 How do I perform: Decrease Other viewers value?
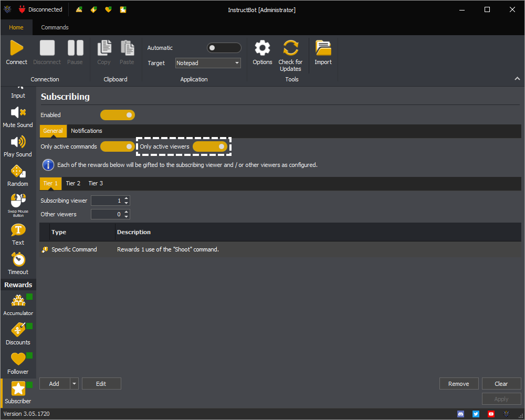pos(126,217)
